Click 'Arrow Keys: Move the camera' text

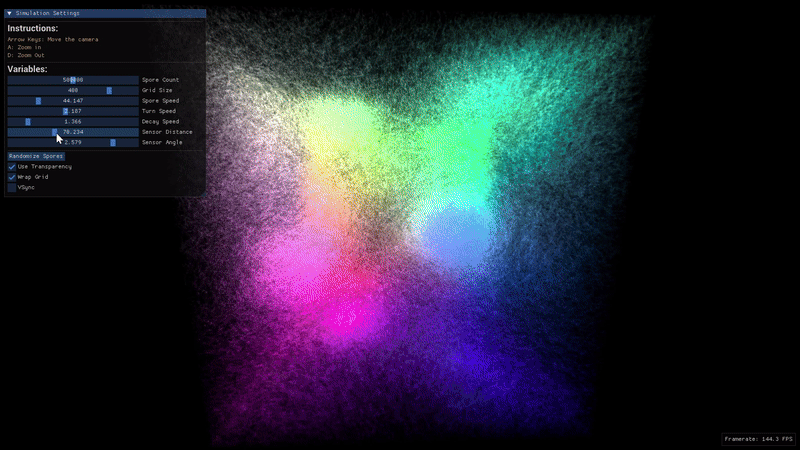[x=53, y=39]
